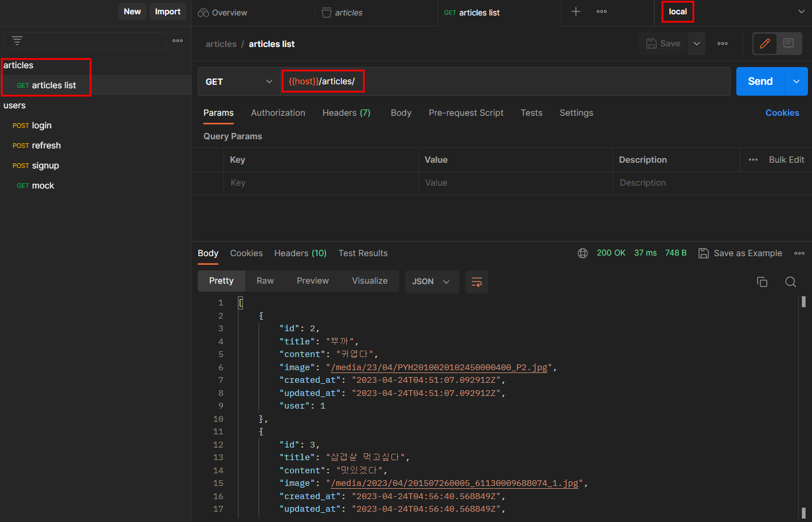Open the JSON format dropdown
The width and height of the screenshot is (812, 522).
(x=432, y=281)
